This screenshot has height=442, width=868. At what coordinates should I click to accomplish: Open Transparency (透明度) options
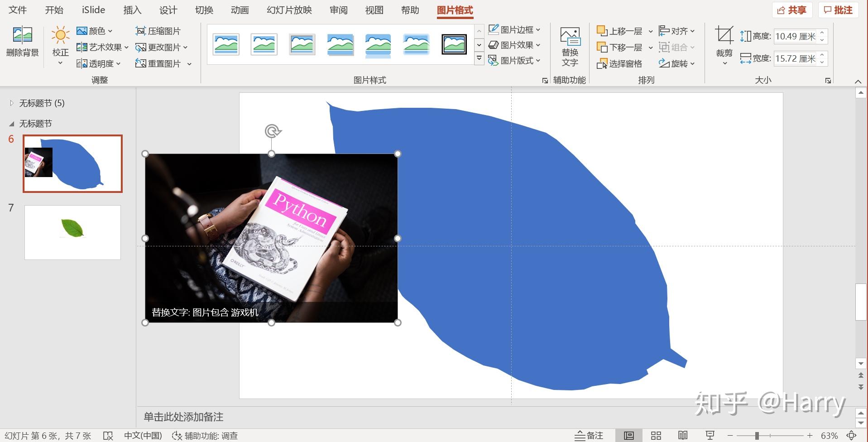pos(99,63)
